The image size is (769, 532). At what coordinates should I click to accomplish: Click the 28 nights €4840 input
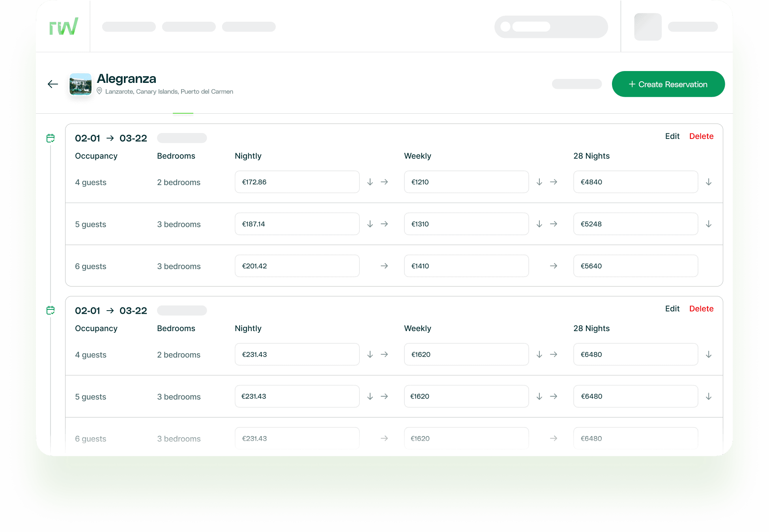636,182
